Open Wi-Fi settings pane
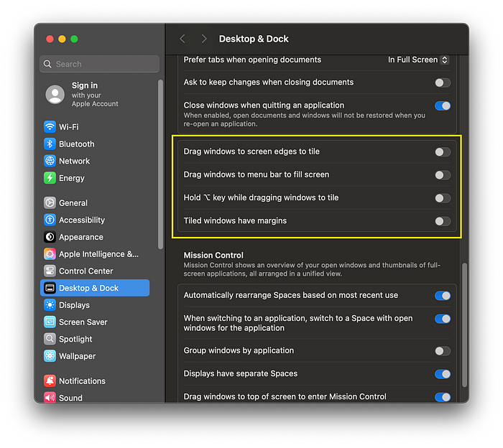 point(95,127)
